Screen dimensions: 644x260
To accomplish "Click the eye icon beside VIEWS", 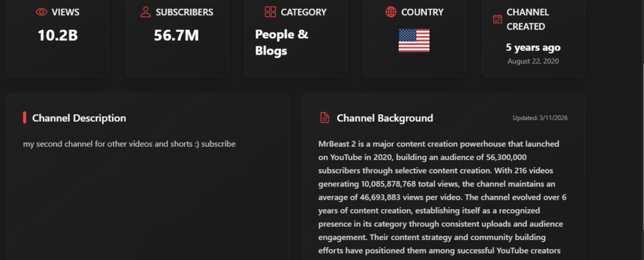I will click(x=42, y=12).
